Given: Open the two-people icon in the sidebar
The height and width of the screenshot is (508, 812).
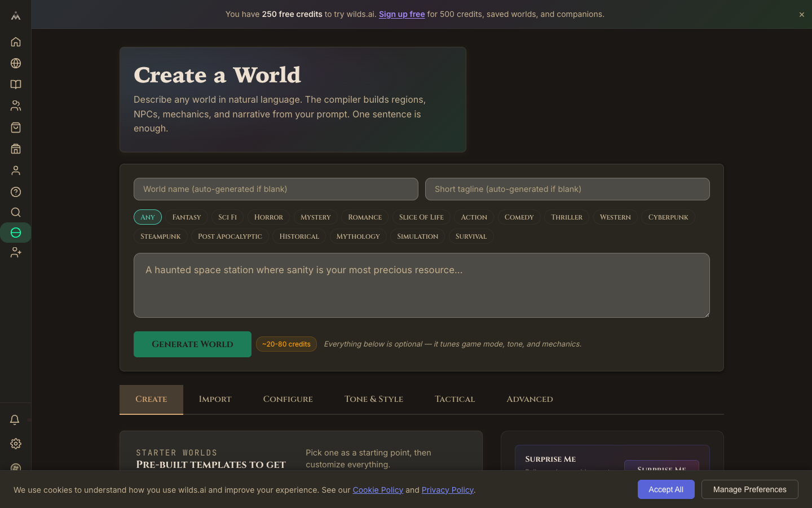Looking at the screenshot, I should tap(16, 106).
